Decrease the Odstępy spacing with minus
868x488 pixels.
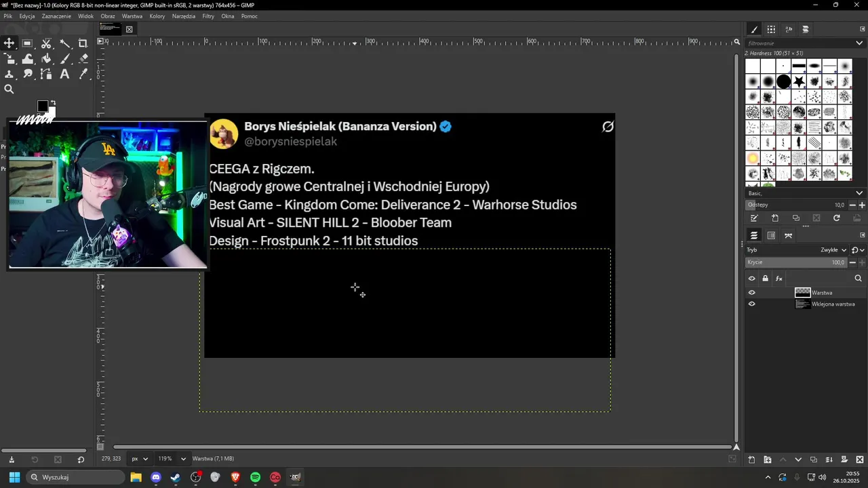[853, 205]
